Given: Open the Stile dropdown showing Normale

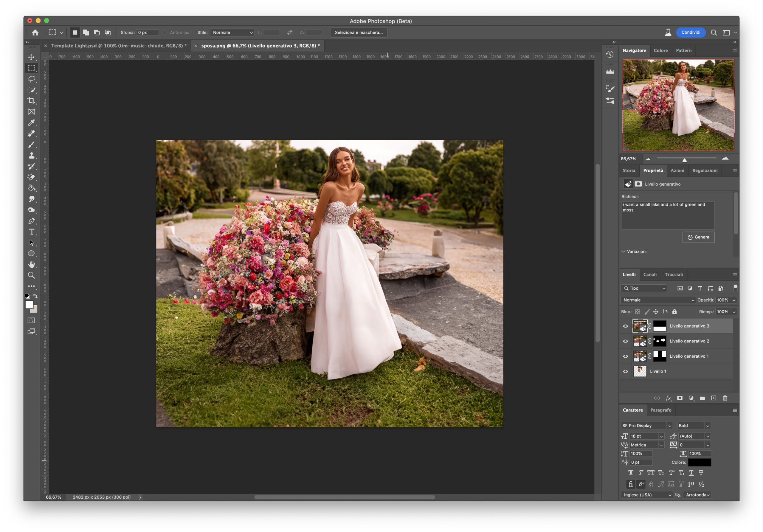Looking at the screenshot, I should click(x=232, y=32).
